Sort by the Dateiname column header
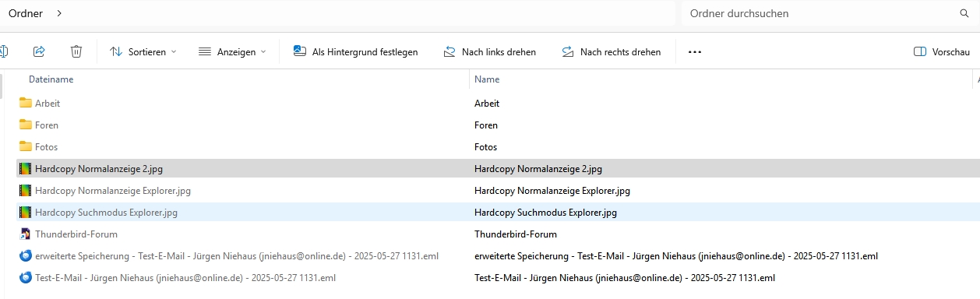 [x=51, y=79]
